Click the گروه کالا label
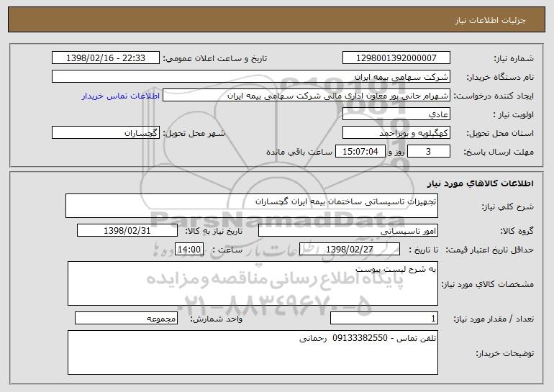Viewport: 554px width, 392px height. click(x=517, y=232)
